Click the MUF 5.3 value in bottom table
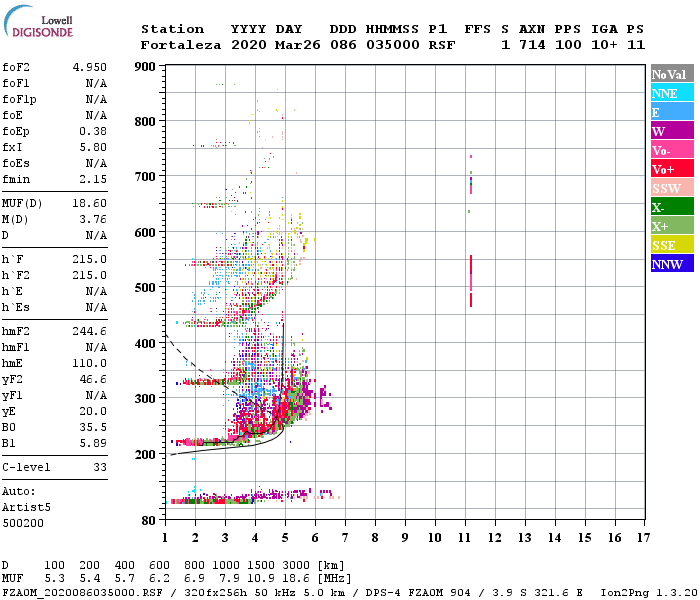The image size is (700, 600). click(x=54, y=579)
